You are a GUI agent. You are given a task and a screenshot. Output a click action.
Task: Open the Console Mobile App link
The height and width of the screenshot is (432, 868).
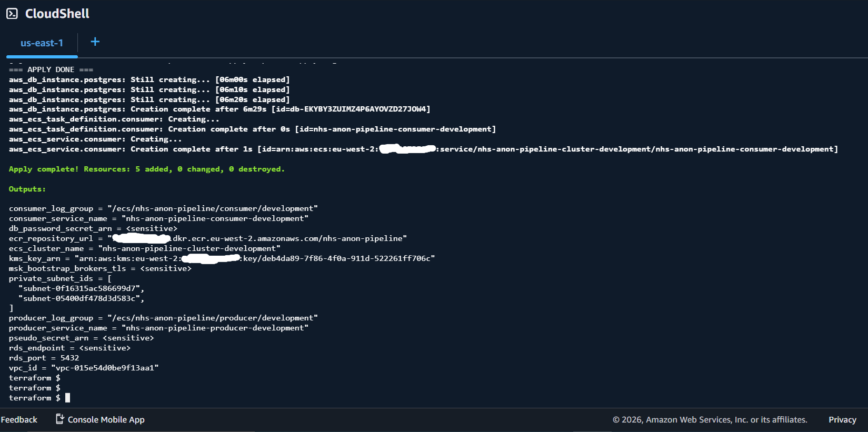click(106, 419)
